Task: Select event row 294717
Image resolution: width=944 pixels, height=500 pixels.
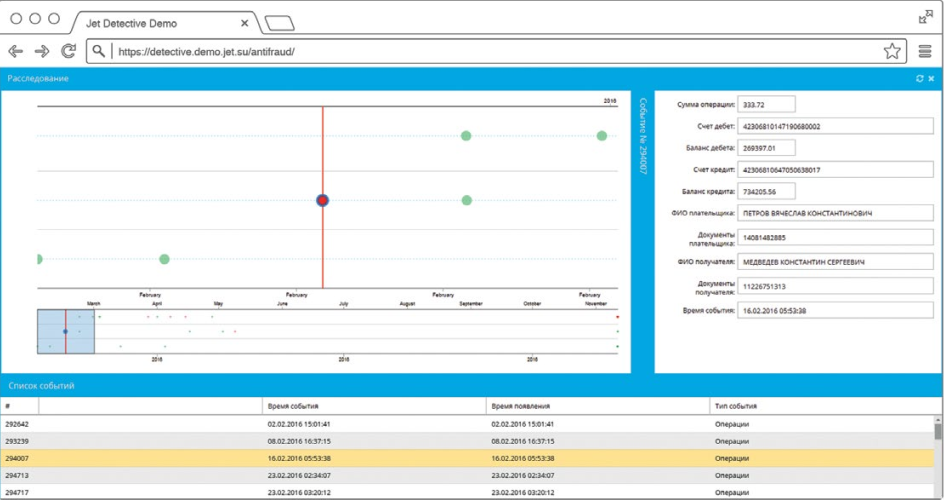Action: [x=467, y=492]
